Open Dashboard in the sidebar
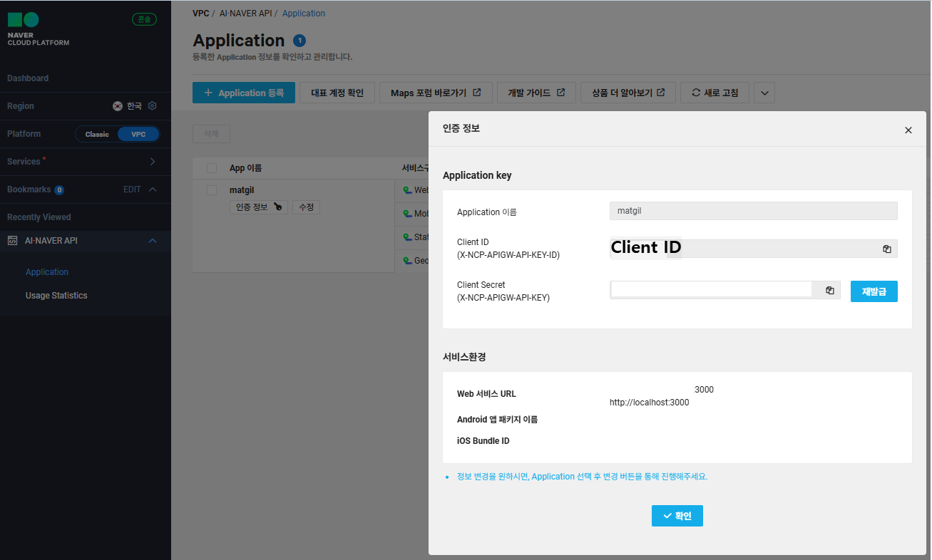 pos(28,78)
